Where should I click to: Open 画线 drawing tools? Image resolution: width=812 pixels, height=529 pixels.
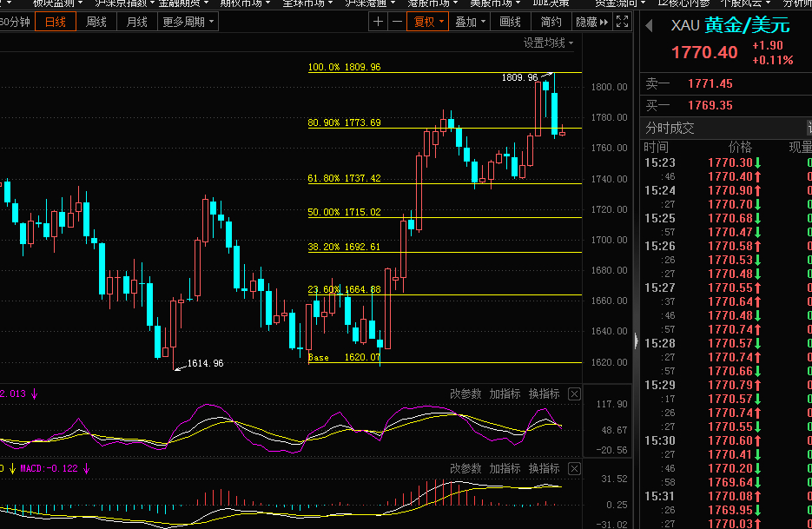click(510, 22)
